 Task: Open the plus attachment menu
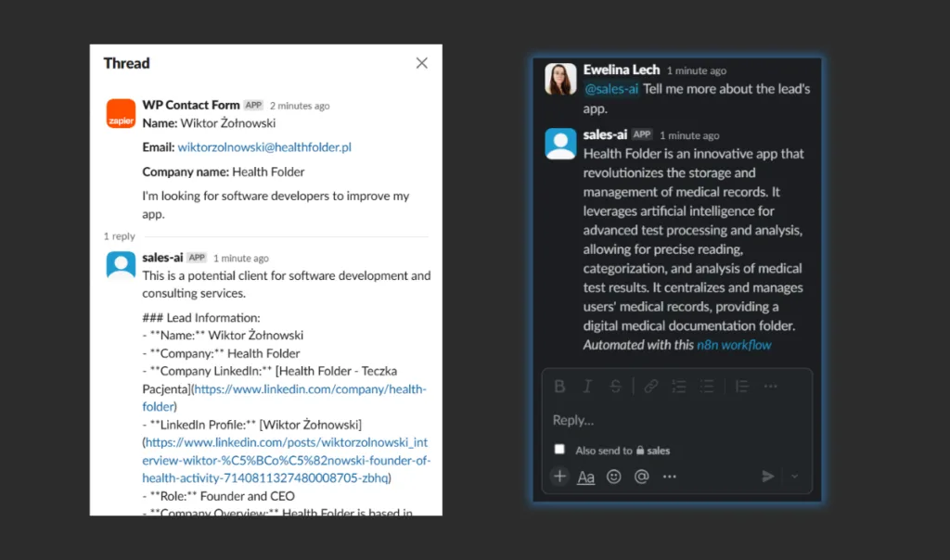point(559,477)
